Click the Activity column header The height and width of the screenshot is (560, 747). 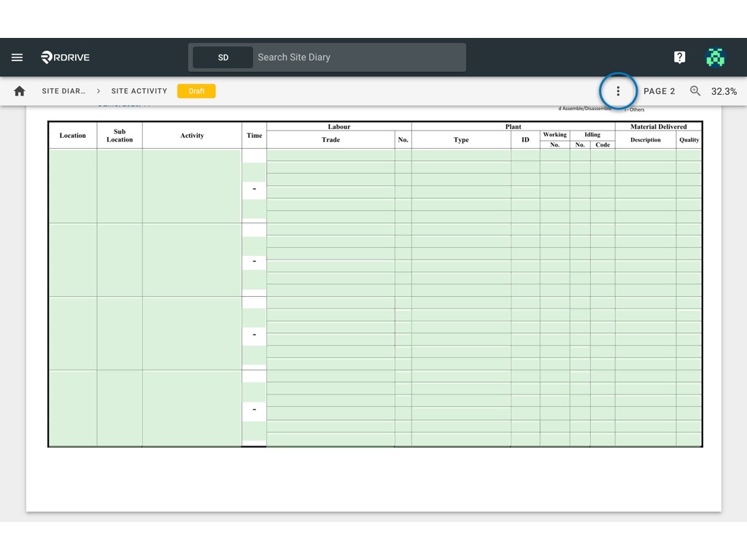(x=192, y=135)
